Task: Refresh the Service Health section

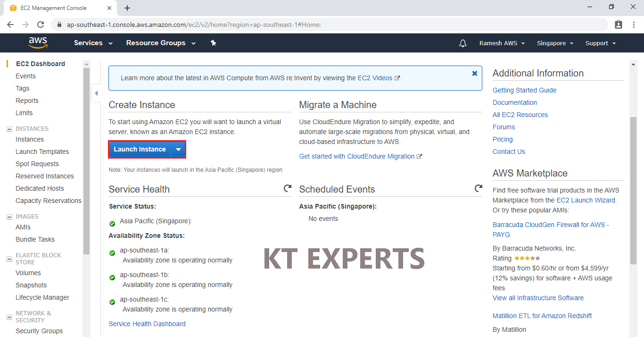Action: pyautogui.click(x=287, y=189)
